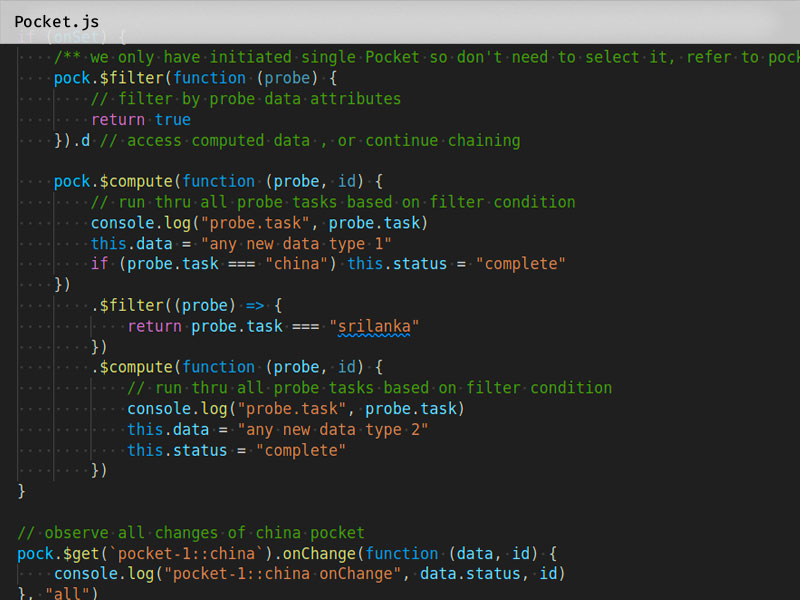
Task: Place cursor on the .d property access
Action: tap(84, 140)
